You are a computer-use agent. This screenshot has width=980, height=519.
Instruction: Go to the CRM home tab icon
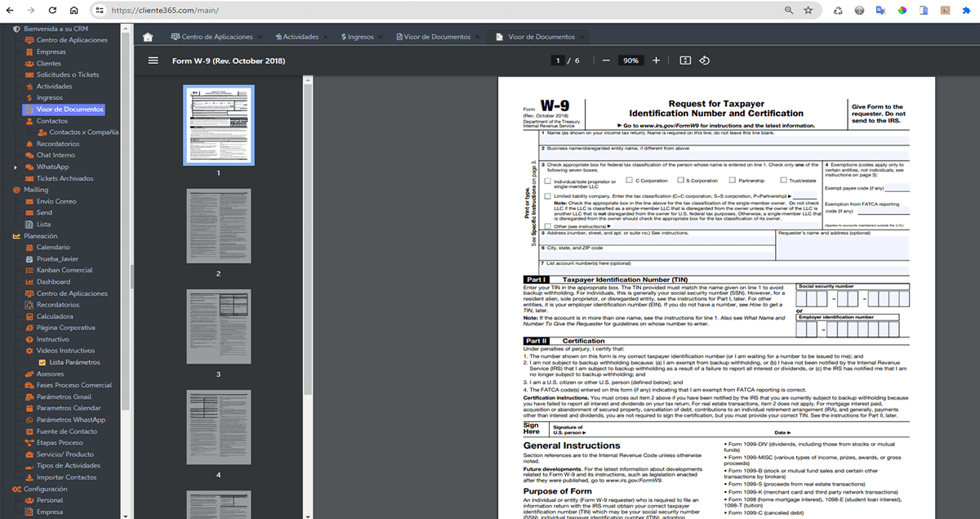148,37
